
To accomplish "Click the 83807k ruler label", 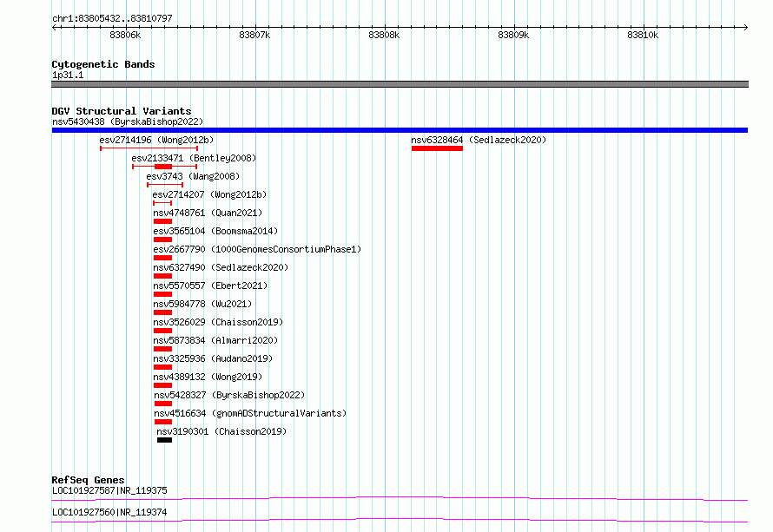I will point(254,35).
